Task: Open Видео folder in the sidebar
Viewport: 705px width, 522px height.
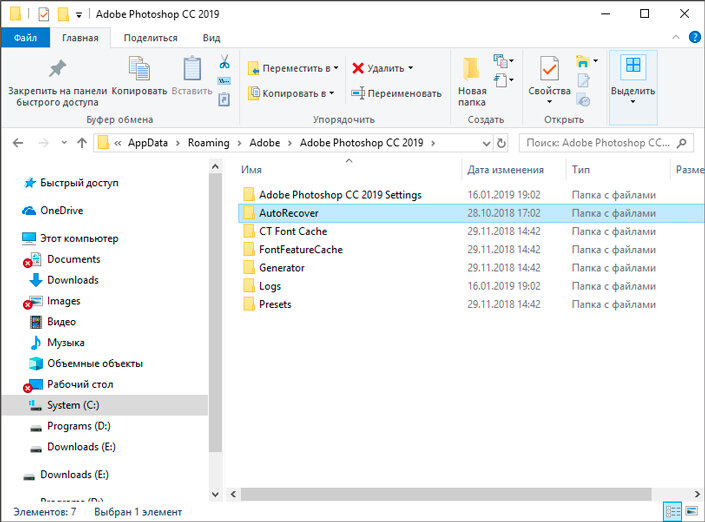Action: click(53, 322)
